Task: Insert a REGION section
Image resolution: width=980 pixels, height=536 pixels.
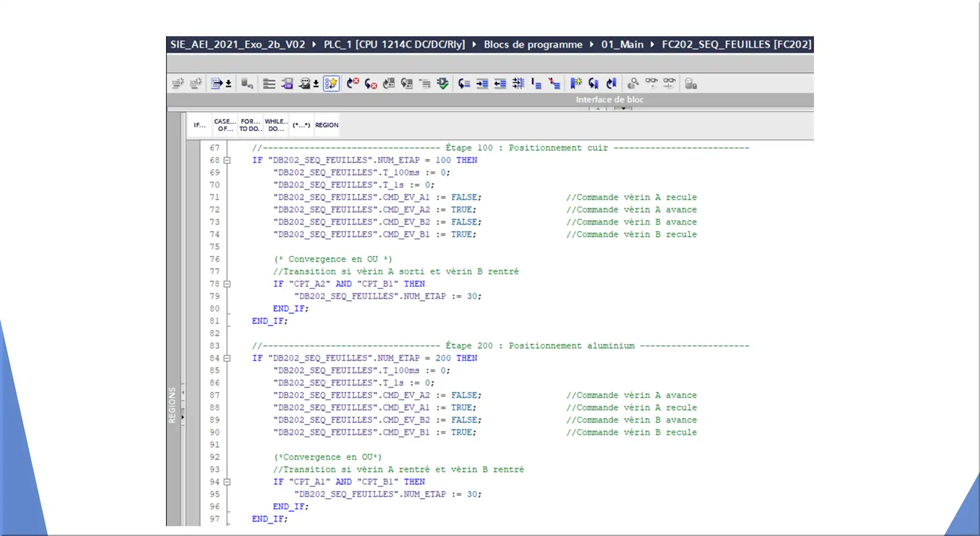Action: pos(327,125)
